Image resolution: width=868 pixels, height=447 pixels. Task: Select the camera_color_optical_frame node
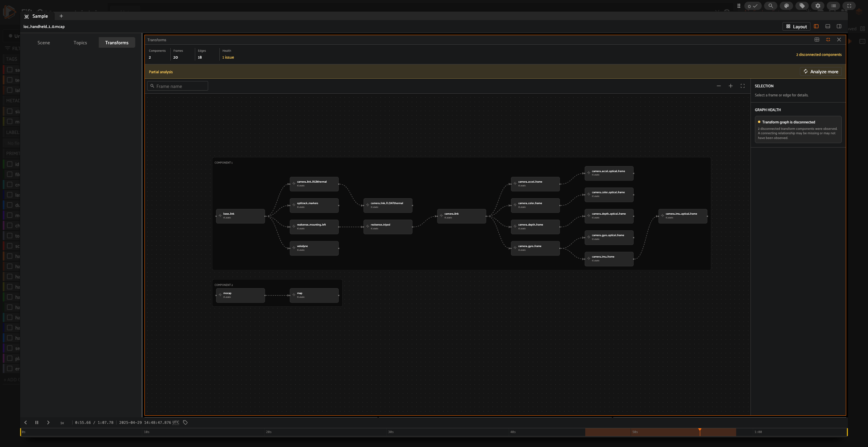click(x=609, y=195)
